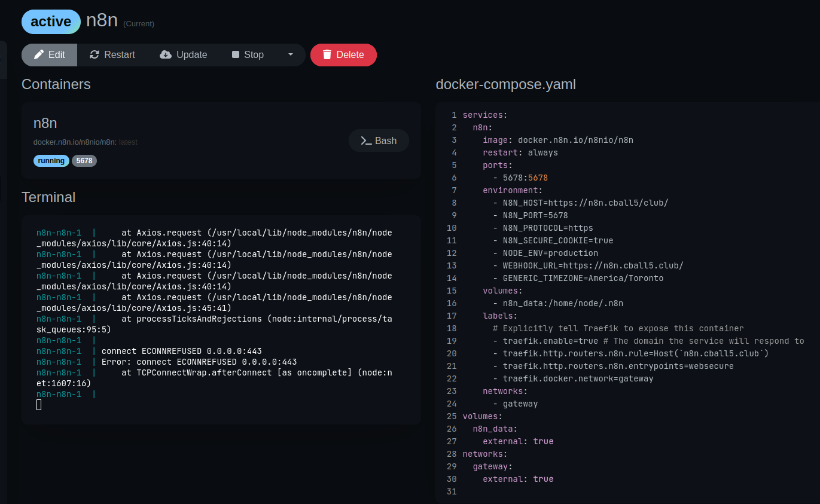Select the Containers heading
The width and height of the screenshot is (820, 504).
56,84
